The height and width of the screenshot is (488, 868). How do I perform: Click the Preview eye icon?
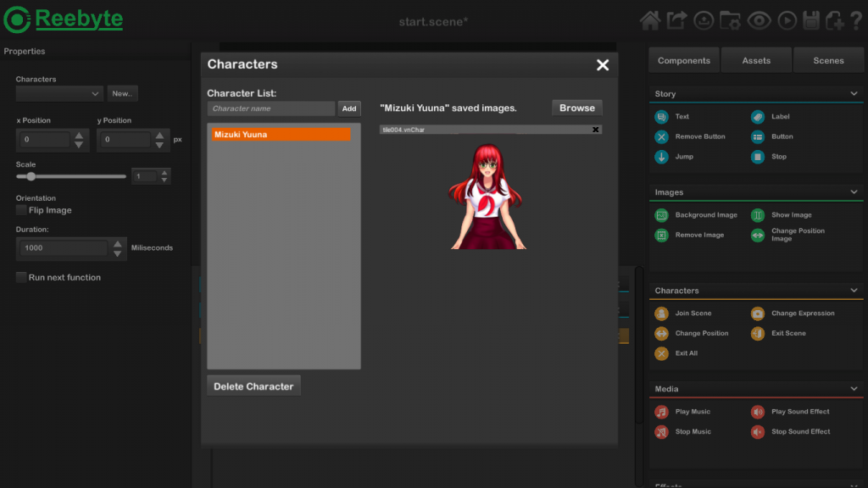click(759, 20)
